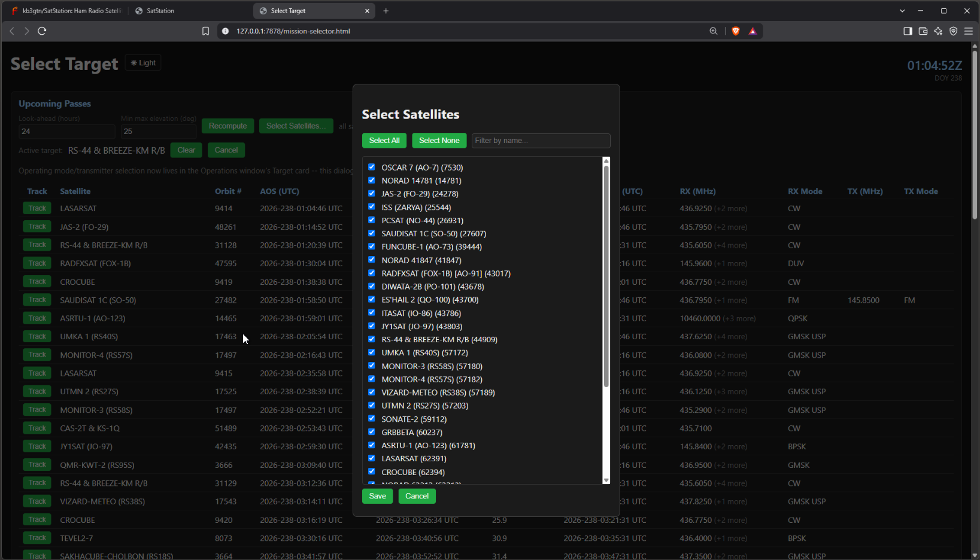This screenshot has height=560, width=980.
Task: Click satellite list scroll up arrow
Action: point(606,161)
